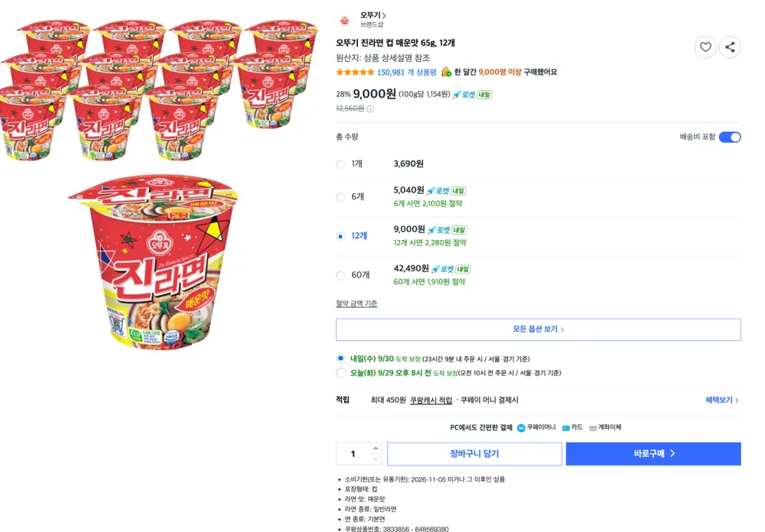Image resolution: width=765 pixels, height=532 pixels.
Task: Click the card payment icon
Action: (x=566, y=427)
